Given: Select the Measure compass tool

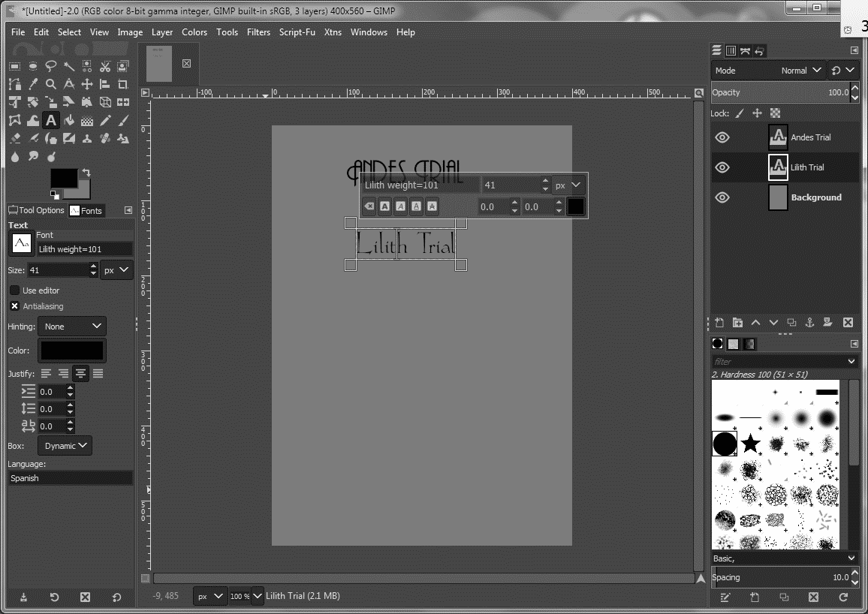Looking at the screenshot, I should click(x=69, y=84).
